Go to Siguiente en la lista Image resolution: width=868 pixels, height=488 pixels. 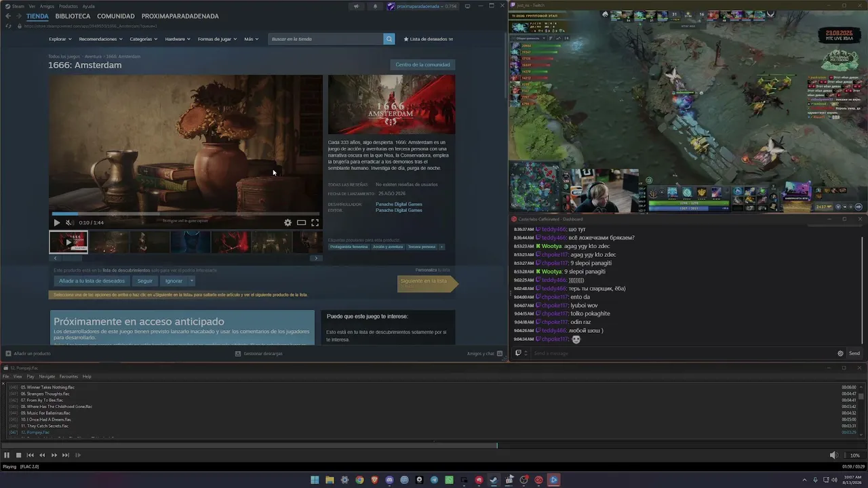[x=427, y=283]
